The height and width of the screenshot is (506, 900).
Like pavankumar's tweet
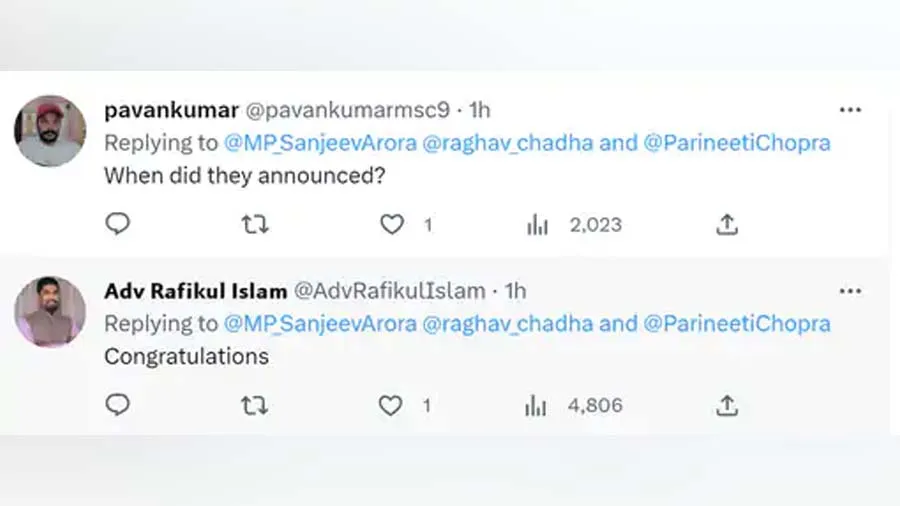(x=391, y=224)
